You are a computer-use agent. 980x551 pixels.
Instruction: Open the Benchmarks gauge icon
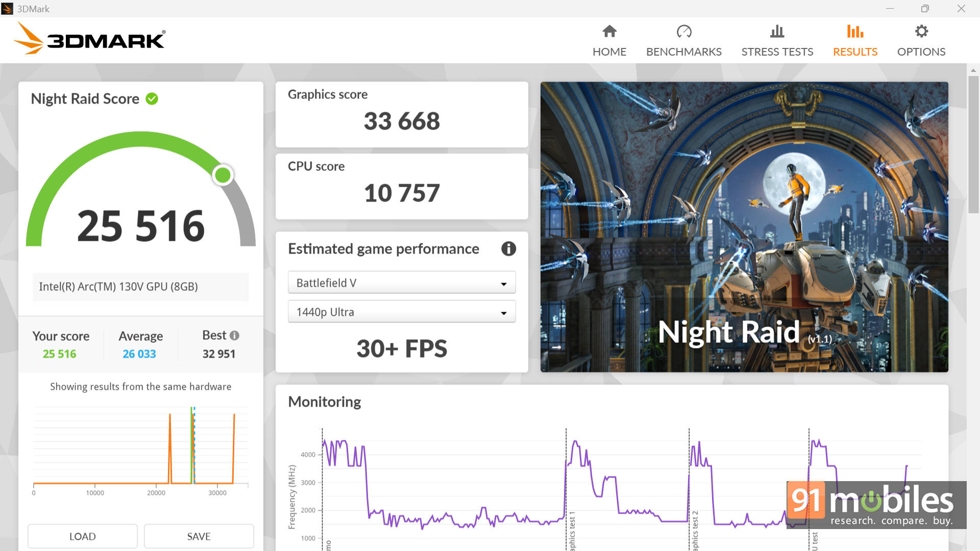point(683,32)
